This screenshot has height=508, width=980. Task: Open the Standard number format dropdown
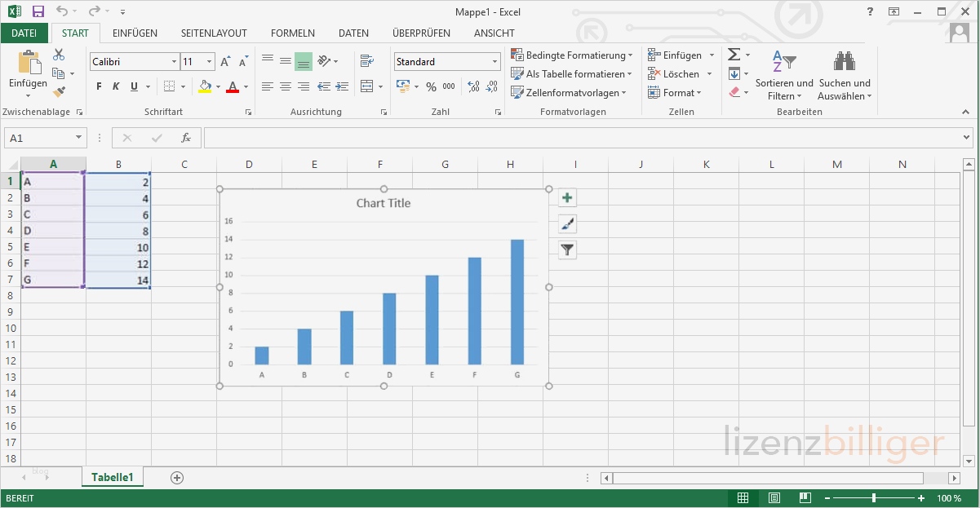point(494,62)
